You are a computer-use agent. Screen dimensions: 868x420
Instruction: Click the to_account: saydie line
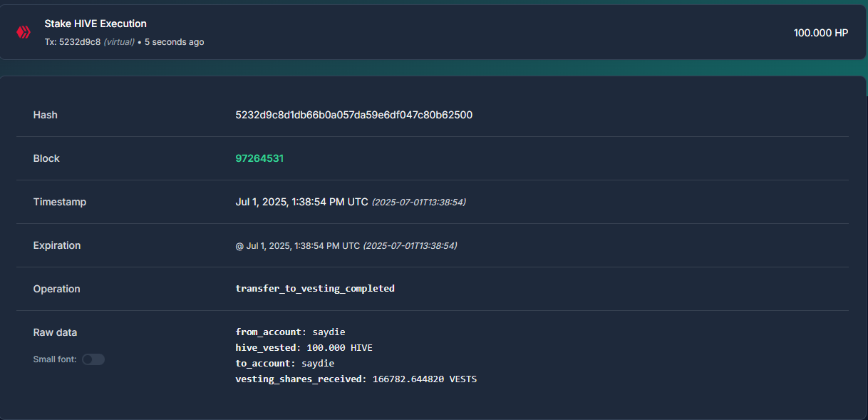(285, 364)
